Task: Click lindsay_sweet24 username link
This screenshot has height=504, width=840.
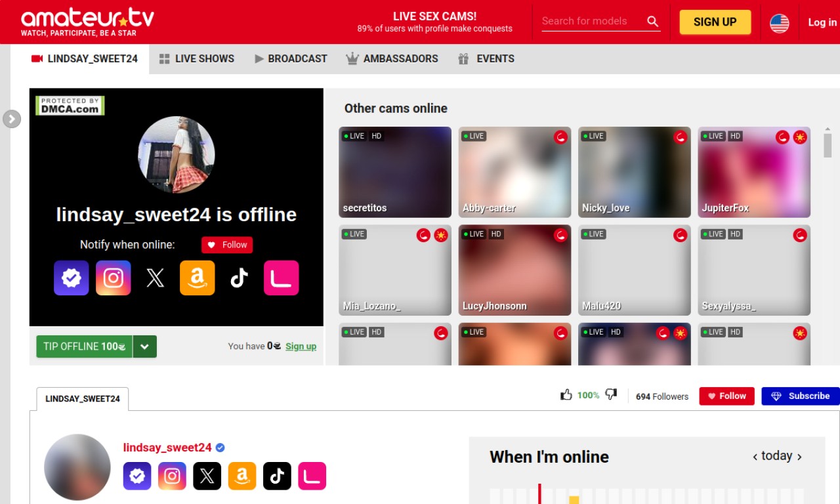Action: pos(167,448)
